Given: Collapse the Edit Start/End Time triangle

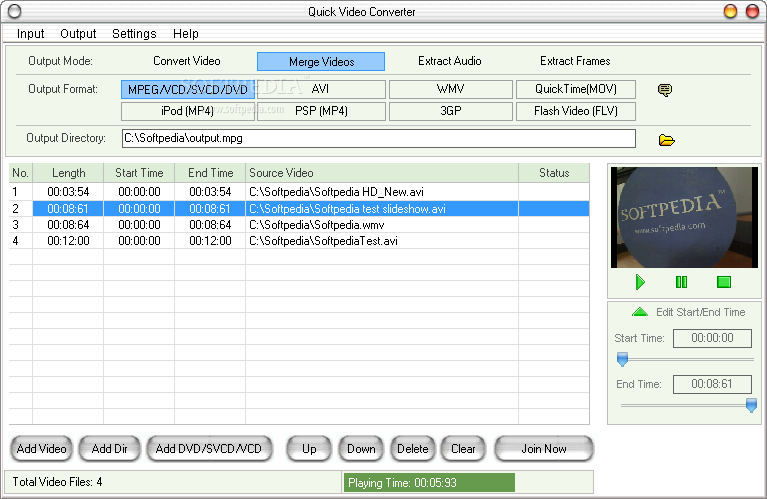Looking at the screenshot, I should tap(640, 312).
